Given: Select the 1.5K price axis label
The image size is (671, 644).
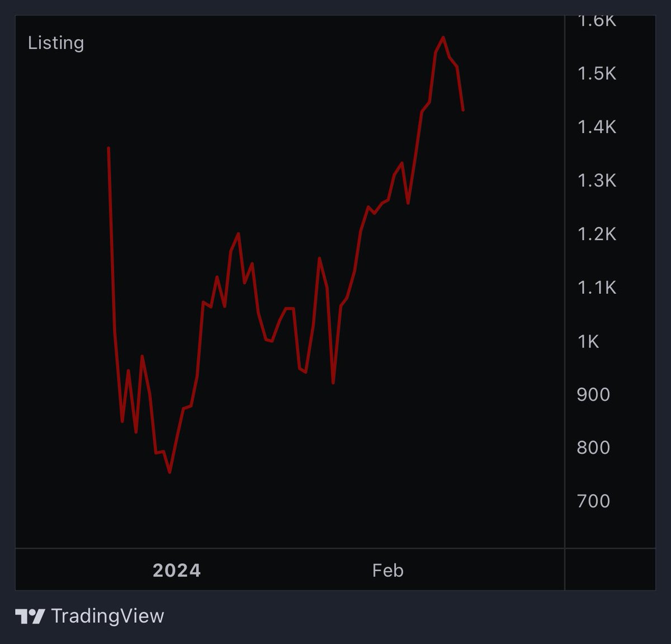Looking at the screenshot, I should (x=597, y=73).
